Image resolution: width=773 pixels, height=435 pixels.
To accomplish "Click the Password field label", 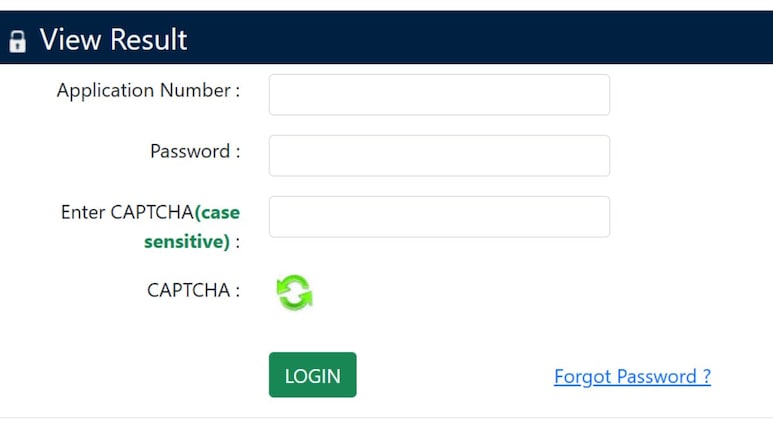I will pos(194,152).
